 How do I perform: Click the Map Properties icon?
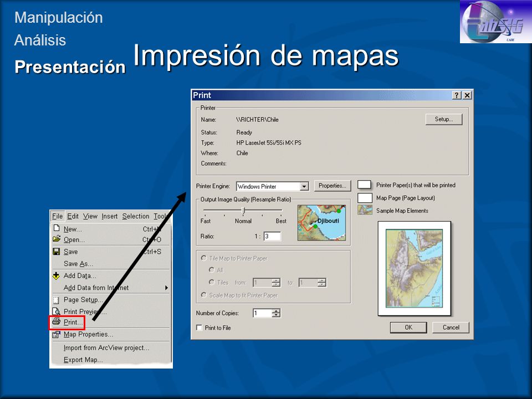(57, 334)
